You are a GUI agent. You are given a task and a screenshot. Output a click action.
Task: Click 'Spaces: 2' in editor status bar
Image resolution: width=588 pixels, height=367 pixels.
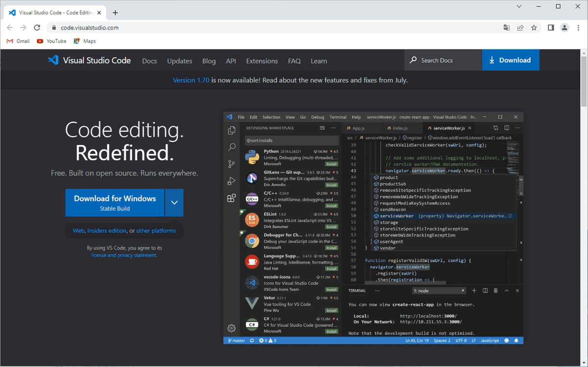442,341
